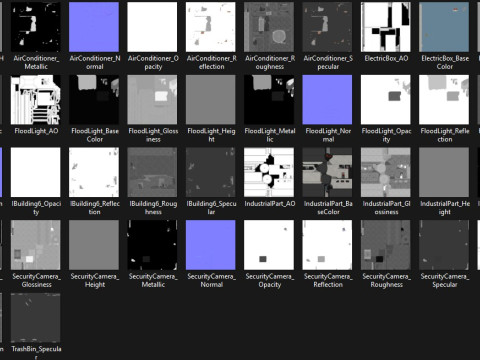Click the file name label FloodLight_Normal
This screenshot has width=480, height=360.
pos(328,135)
